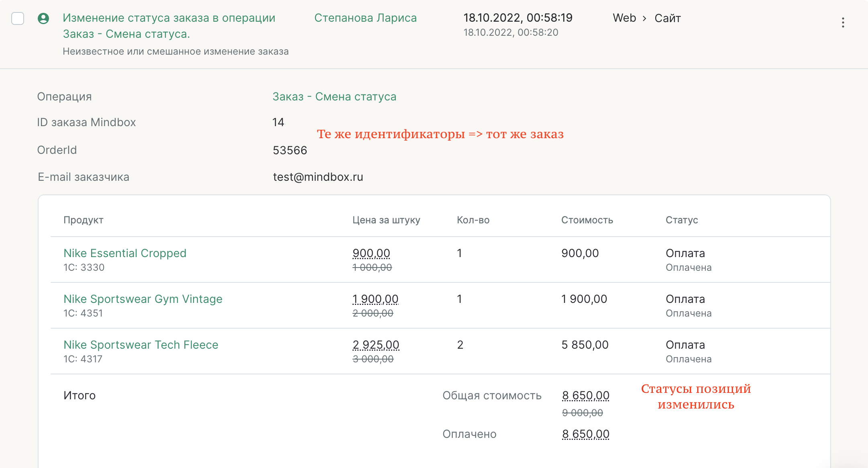Click the Итого row label
This screenshot has height=468, width=868.
tap(79, 395)
